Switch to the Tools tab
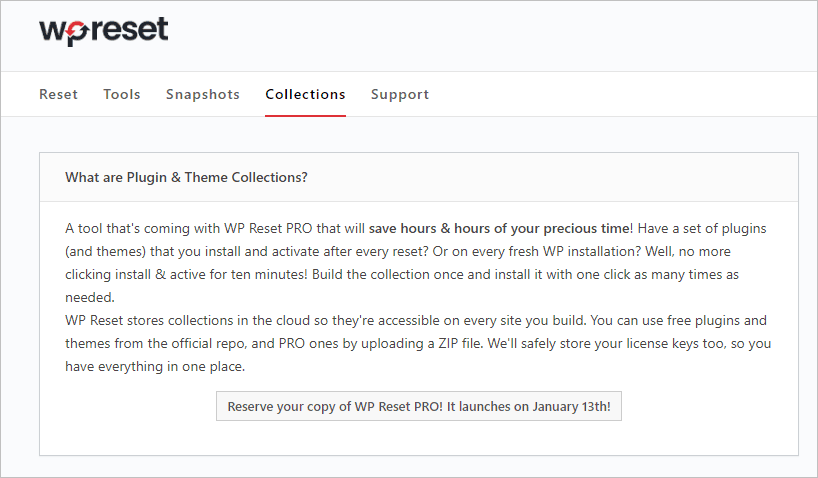 [122, 94]
